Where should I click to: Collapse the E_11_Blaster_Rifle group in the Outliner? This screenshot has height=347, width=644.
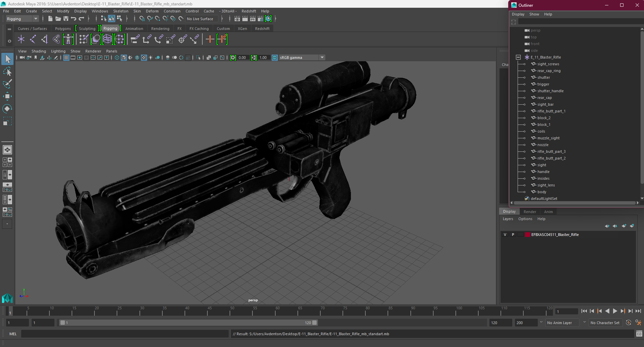(518, 57)
